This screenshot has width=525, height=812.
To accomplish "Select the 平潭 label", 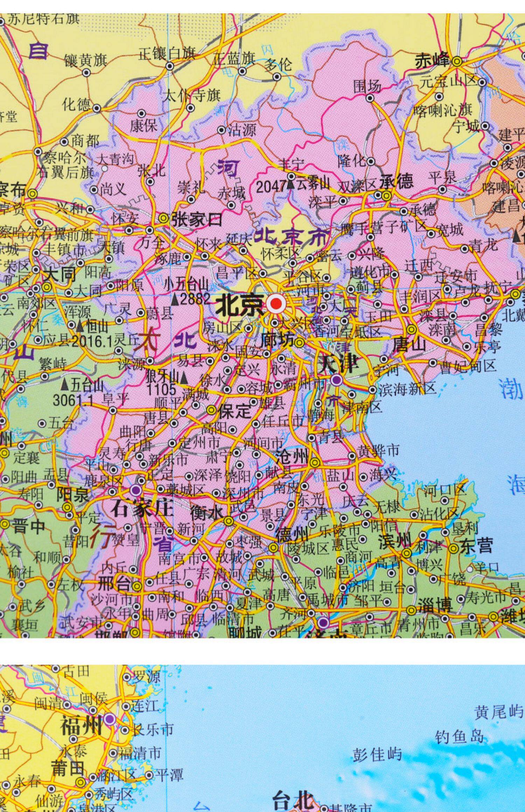I will [169, 775].
